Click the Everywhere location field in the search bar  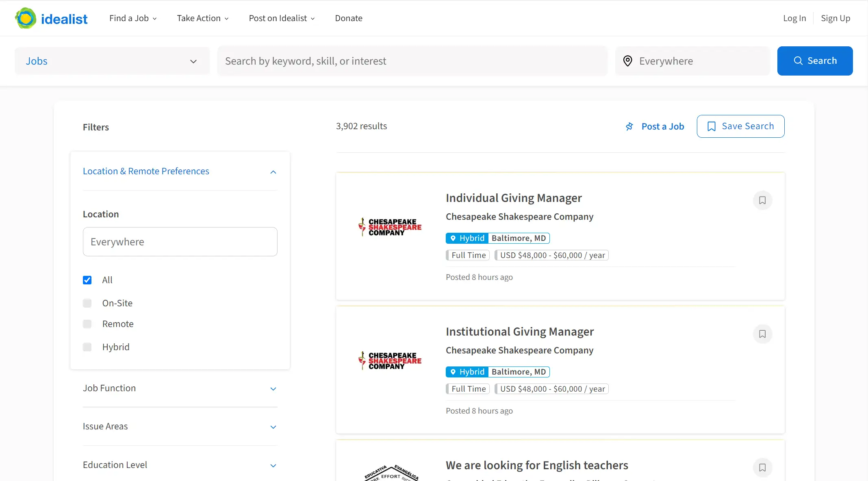692,61
